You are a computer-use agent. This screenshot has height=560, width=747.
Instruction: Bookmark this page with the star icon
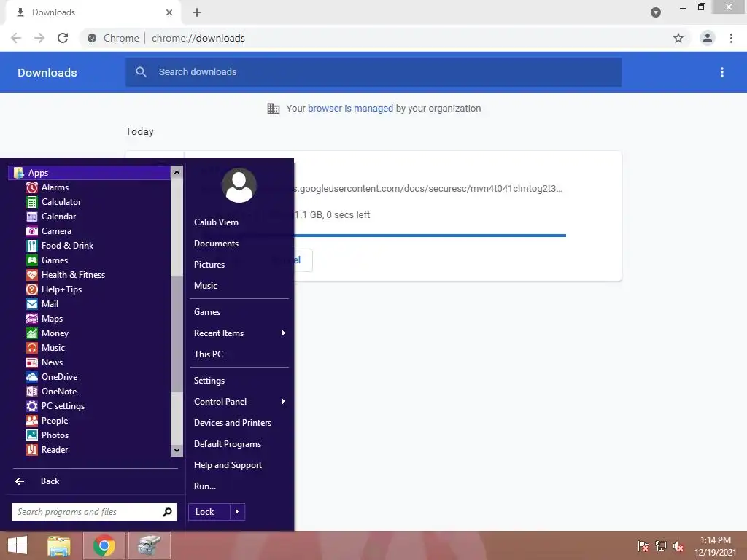pos(678,38)
